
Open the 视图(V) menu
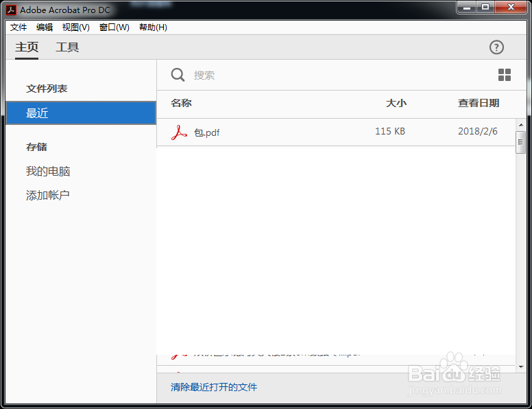point(75,27)
